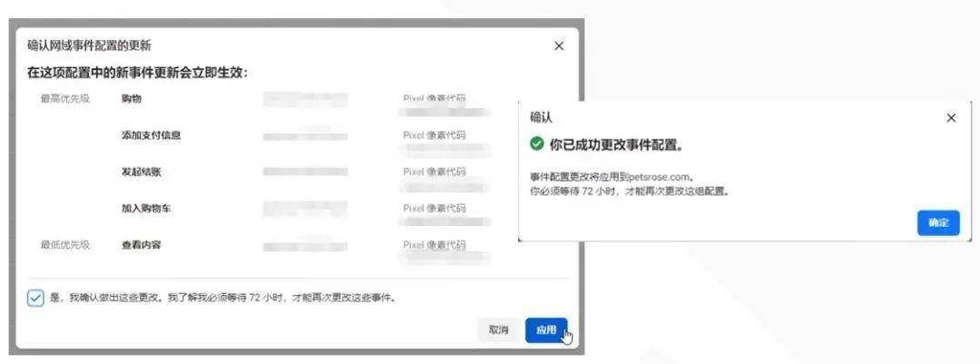Tick the 72 小时 confirmation checkbox
This screenshot has width=980, height=364.
pyautogui.click(x=35, y=298)
